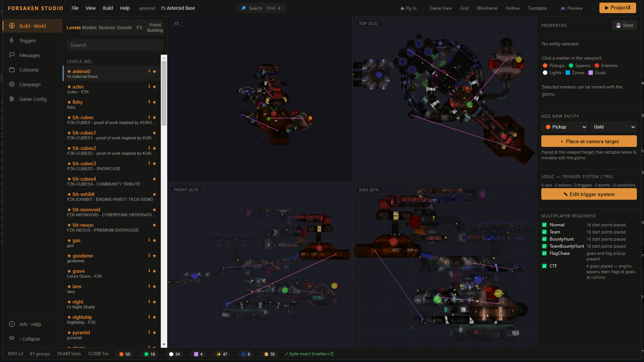Click the Turntable button
The width and height of the screenshot is (644, 362).
click(x=537, y=8)
